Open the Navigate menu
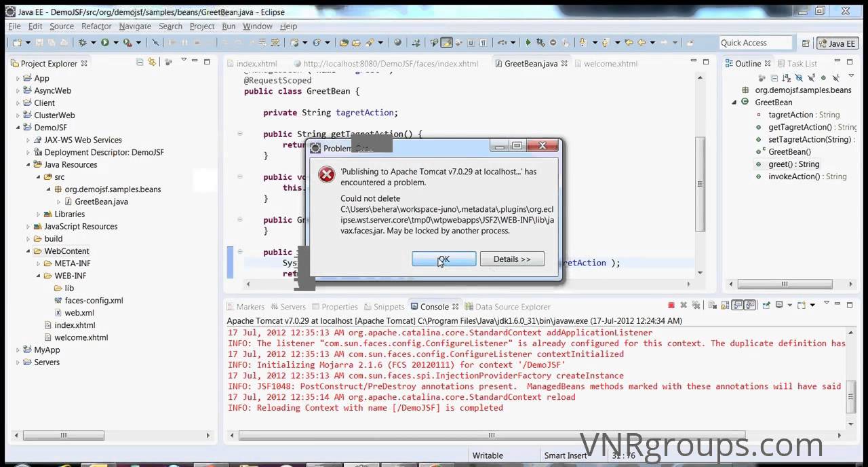This screenshot has height=467, width=868. coord(135,26)
